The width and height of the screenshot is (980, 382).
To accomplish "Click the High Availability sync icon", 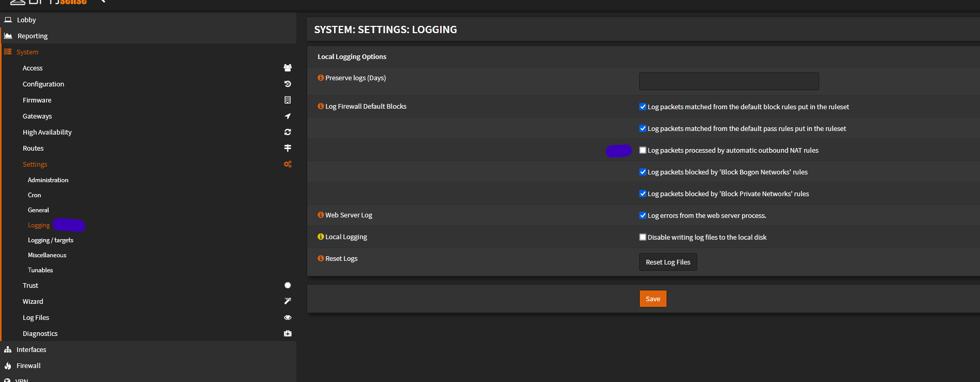I will (x=288, y=132).
